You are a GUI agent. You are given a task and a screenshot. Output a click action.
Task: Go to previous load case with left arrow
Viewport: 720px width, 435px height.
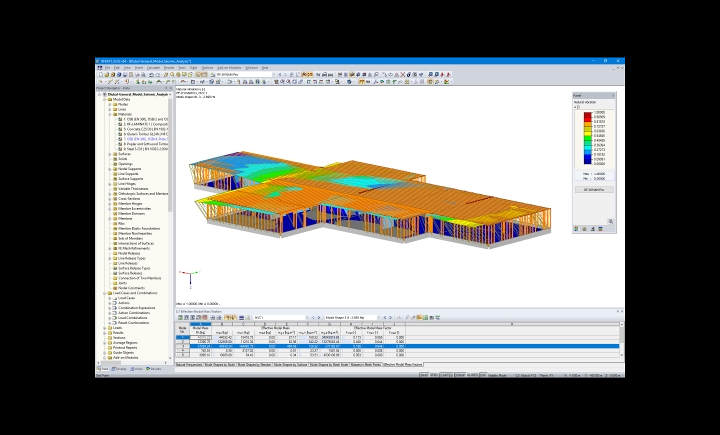pyautogui.click(x=280, y=74)
